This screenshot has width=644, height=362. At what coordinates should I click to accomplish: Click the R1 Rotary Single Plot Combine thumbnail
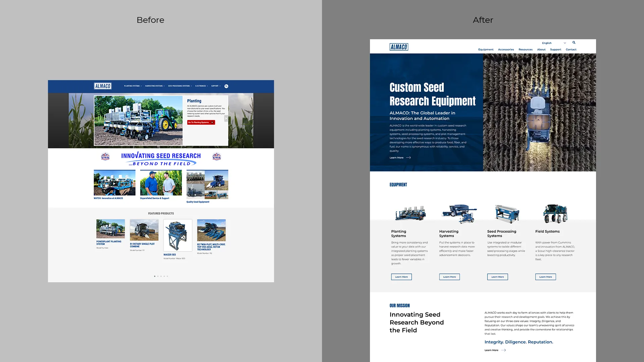(x=144, y=230)
